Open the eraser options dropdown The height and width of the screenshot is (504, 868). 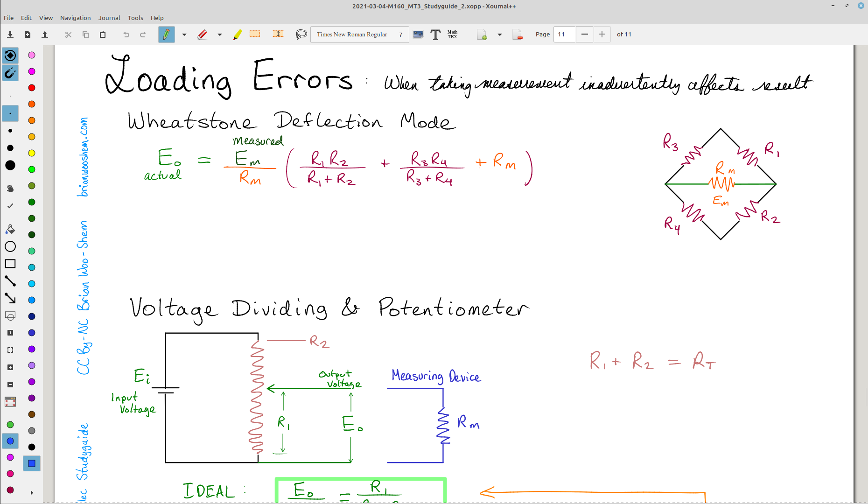pyautogui.click(x=219, y=34)
